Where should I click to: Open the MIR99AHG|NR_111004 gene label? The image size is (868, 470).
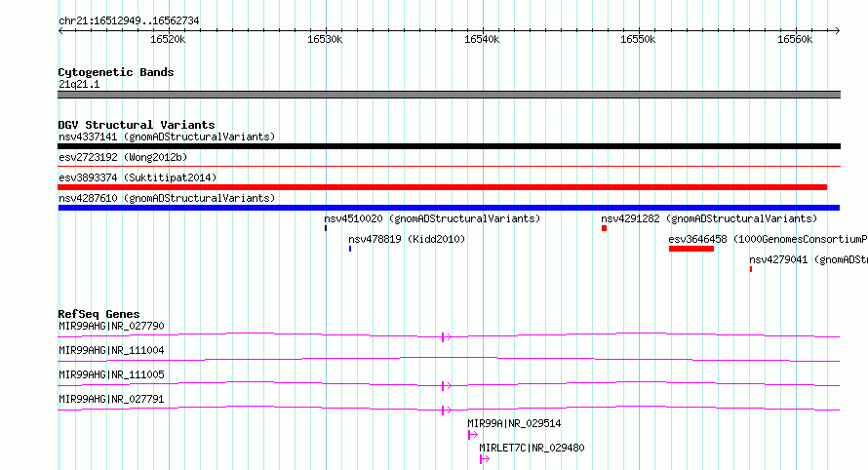[111, 350]
